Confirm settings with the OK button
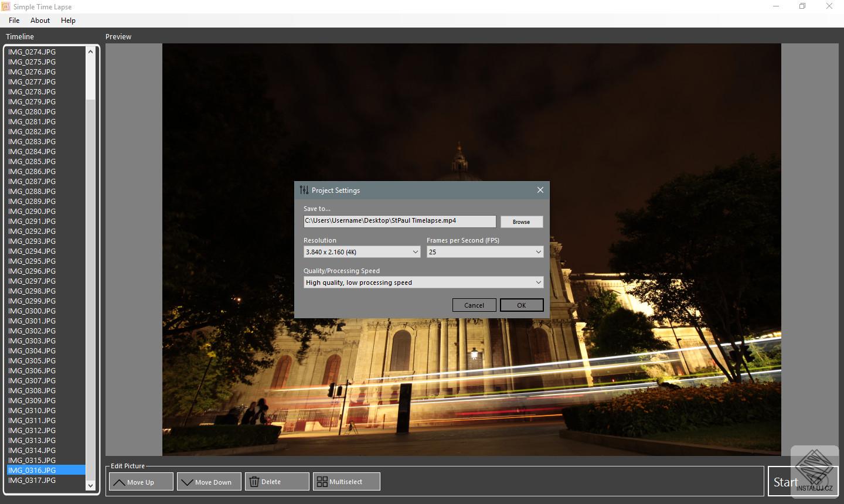This screenshot has width=844, height=504. pos(522,305)
